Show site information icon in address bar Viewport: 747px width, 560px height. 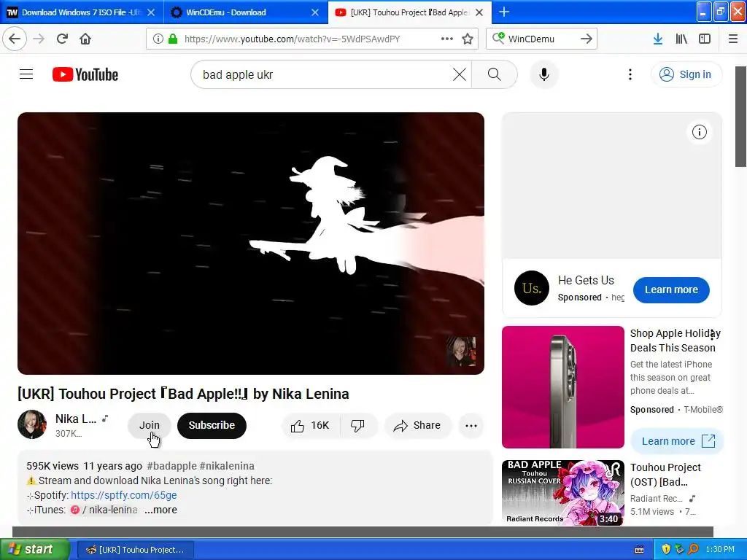click(x=158, y=39)
